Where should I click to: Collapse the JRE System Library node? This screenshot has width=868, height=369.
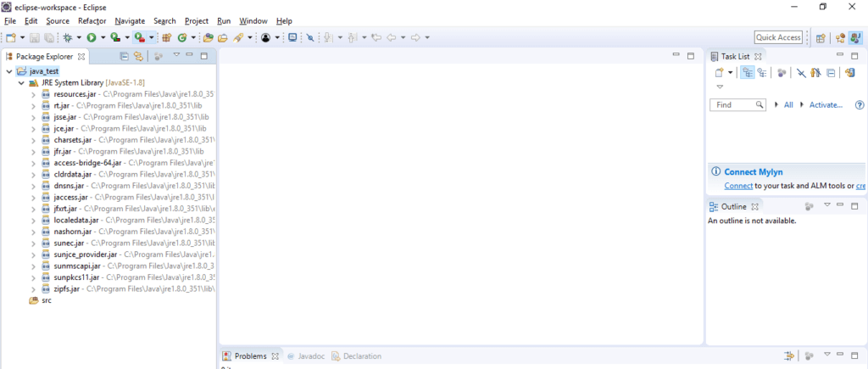[x=21, y=82]
